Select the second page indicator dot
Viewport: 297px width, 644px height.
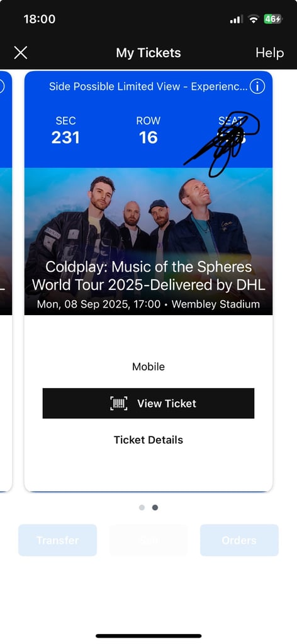[155, 508]
